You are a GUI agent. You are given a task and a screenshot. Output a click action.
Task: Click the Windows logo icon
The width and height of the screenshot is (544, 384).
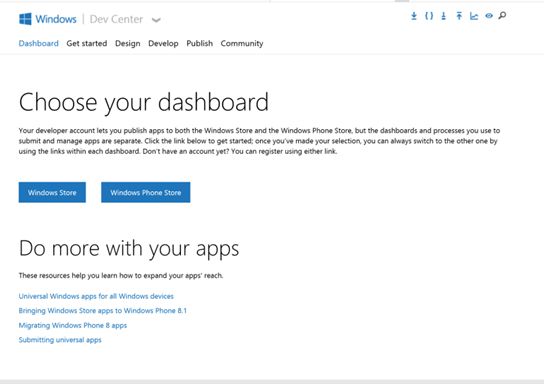pos(25,19)
